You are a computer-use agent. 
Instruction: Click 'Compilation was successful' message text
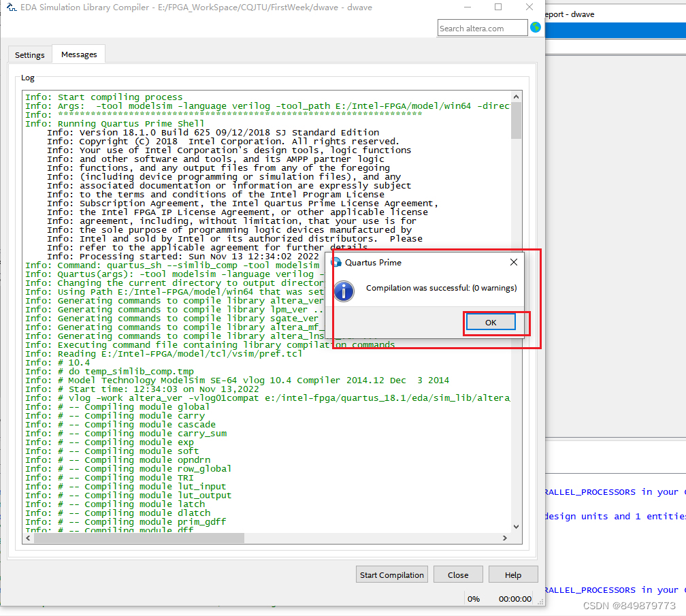441,288
